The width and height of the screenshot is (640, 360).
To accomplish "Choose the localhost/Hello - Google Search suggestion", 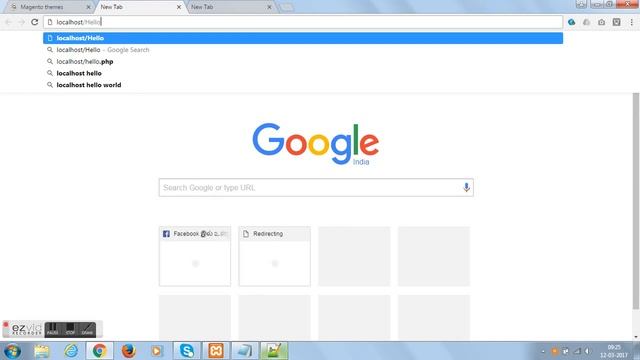I will tap(303, 50).
